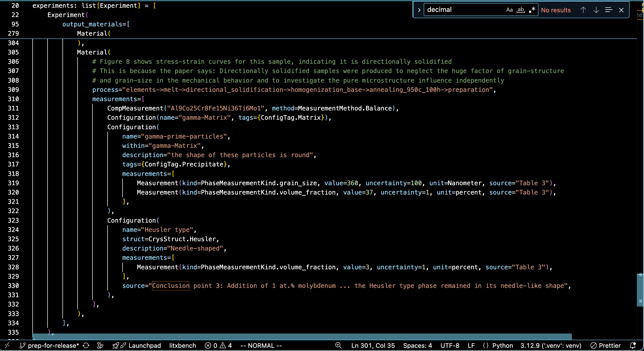This screenshot has height=351, width=644.
Task: Click 'No results' label in find widget
Action: coord(556,10)
